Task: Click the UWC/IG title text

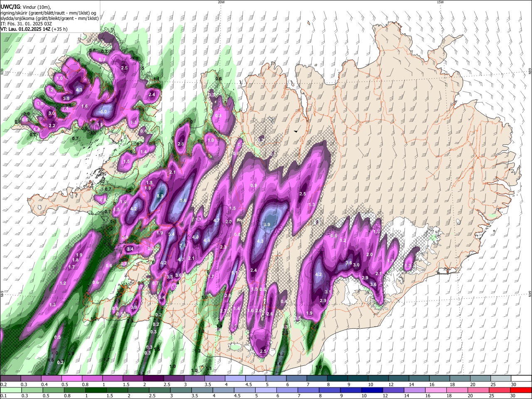Action: coord(10,6)
